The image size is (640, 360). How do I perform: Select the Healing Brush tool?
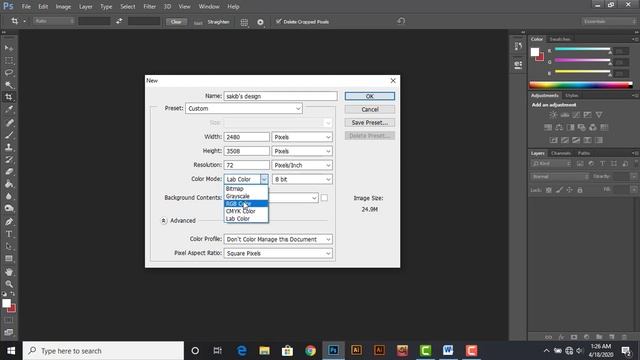pyautogui.click(x=9, y=122)
